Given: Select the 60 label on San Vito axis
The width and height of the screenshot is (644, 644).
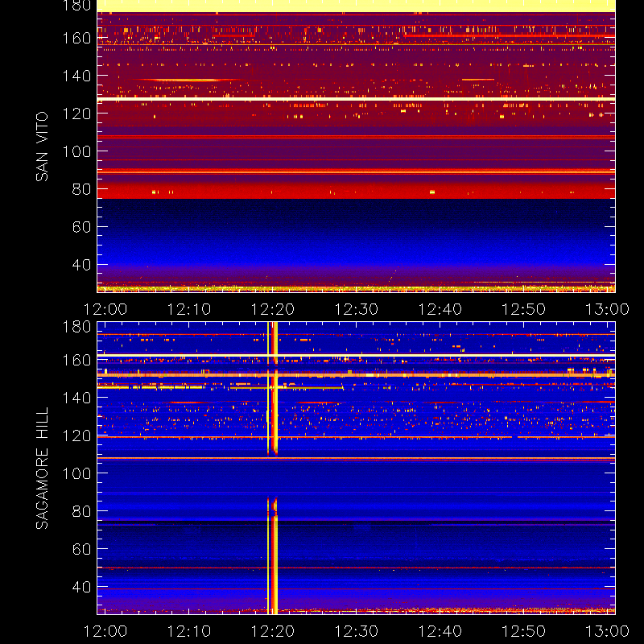Looking at the screenshot, I should click(x=81, y=227).
